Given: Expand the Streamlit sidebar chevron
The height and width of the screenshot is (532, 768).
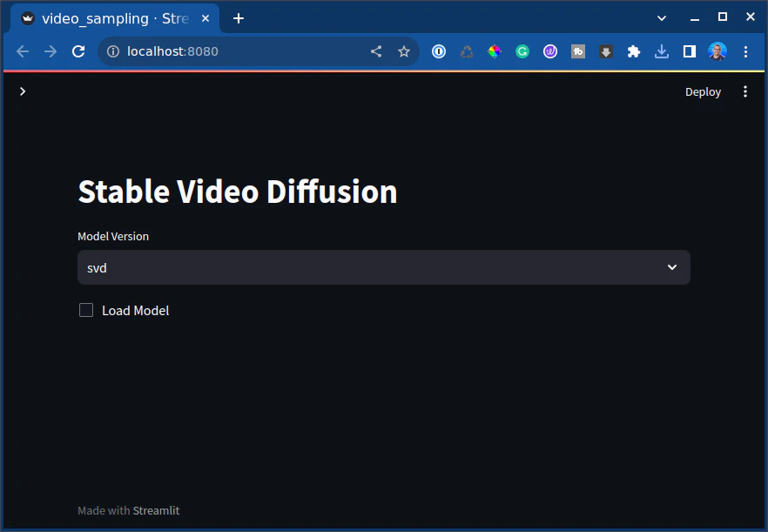Looking at the screenshot, I should tap(23, 91).
